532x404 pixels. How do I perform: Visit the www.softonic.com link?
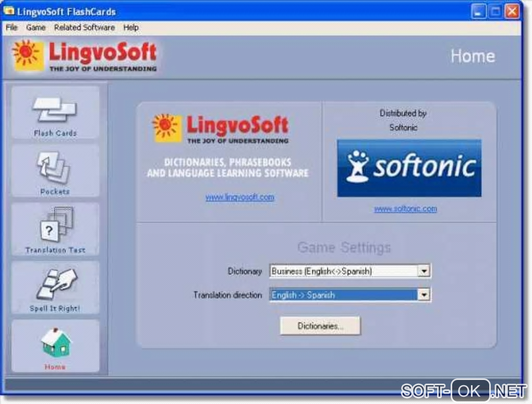tap(405, 209)
